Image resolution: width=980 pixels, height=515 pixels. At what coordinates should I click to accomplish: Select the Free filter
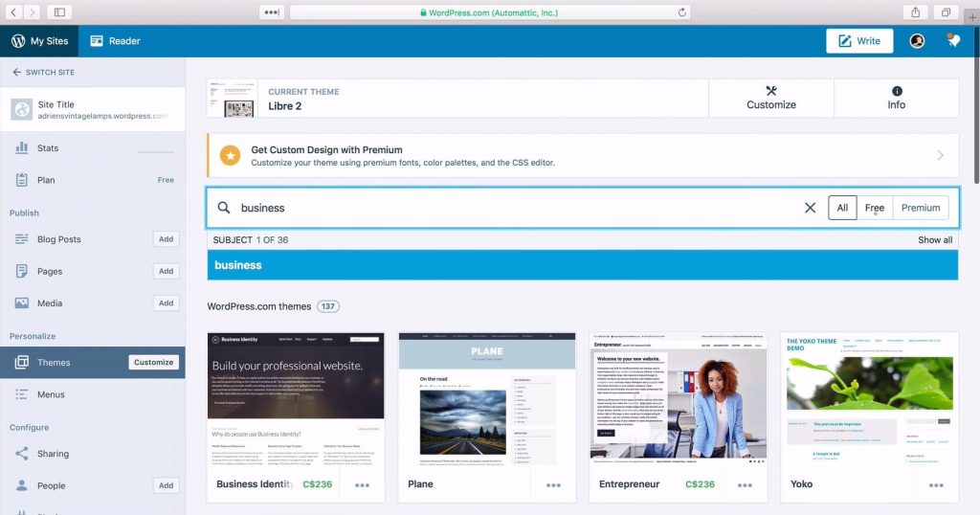(x=875, y=208)
